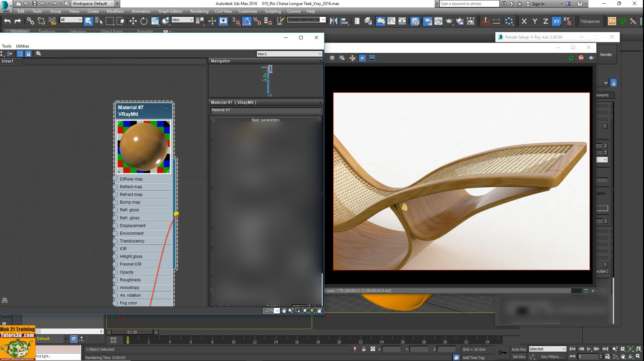
Task: Activate the Pan tool in Material Editor footer
Action: click(x=284, y=311)
